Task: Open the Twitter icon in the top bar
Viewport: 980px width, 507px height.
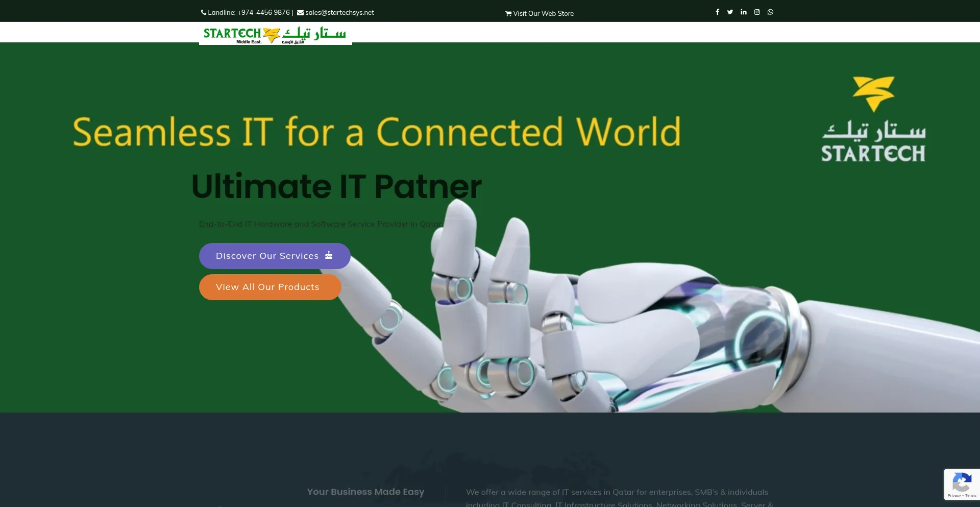Action: (730, 12)
